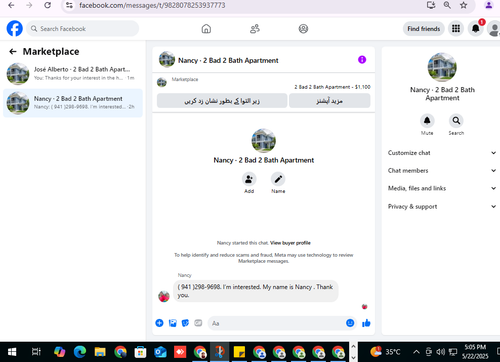Viewport: 500px width, 362px height.
Task: Select Nancy conversation in the list
Action: pyautogui.click(x=73, y=103)
